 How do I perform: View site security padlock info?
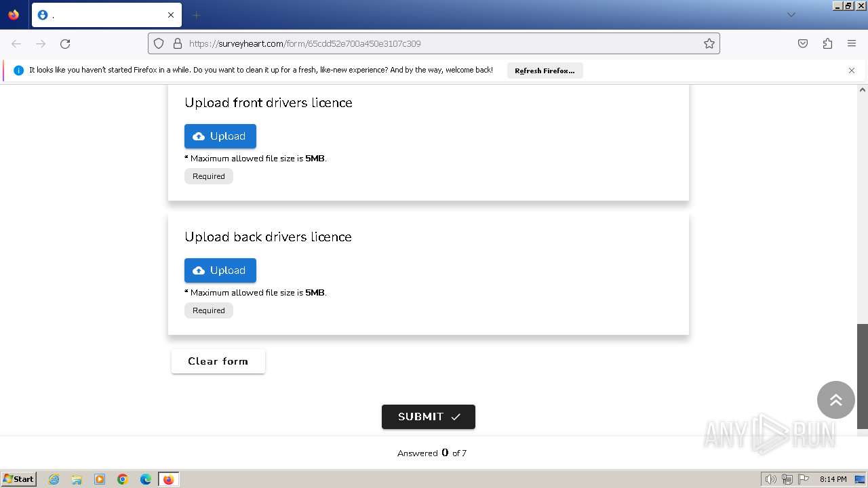(x=178, y=43)
